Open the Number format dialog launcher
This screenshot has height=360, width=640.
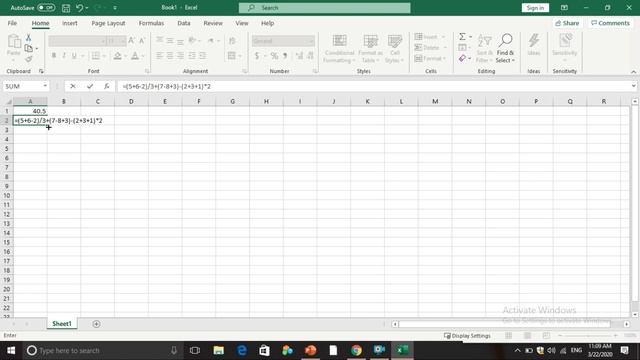pos(315,71)
